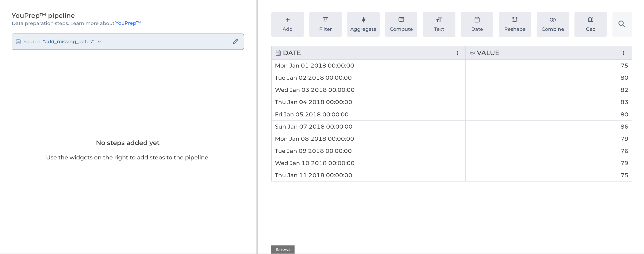Open the Combine step widget
Image resolution: width=644 pixels, height=254 pixels.
point(552,24)
